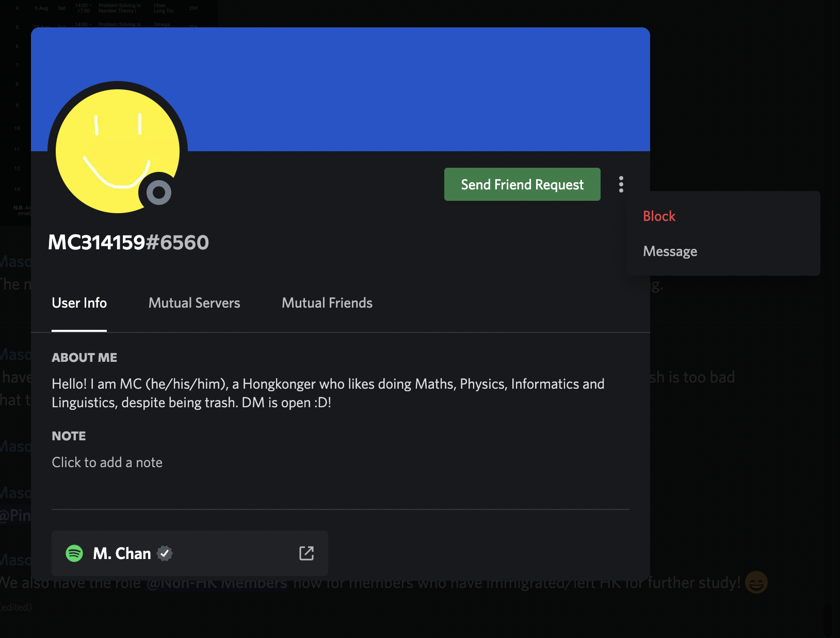Screen dimensions: 840x638
Task: Select Block from the context menu
Action: 659,216
